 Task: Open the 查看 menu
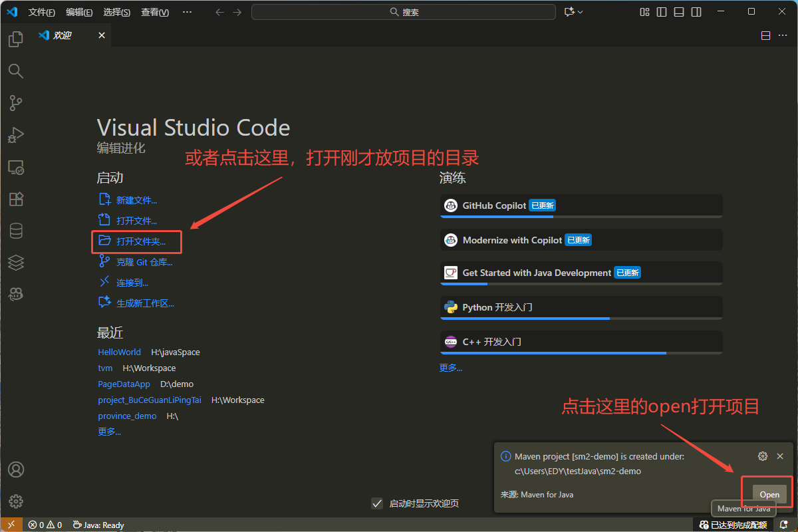tap(154, 12)
